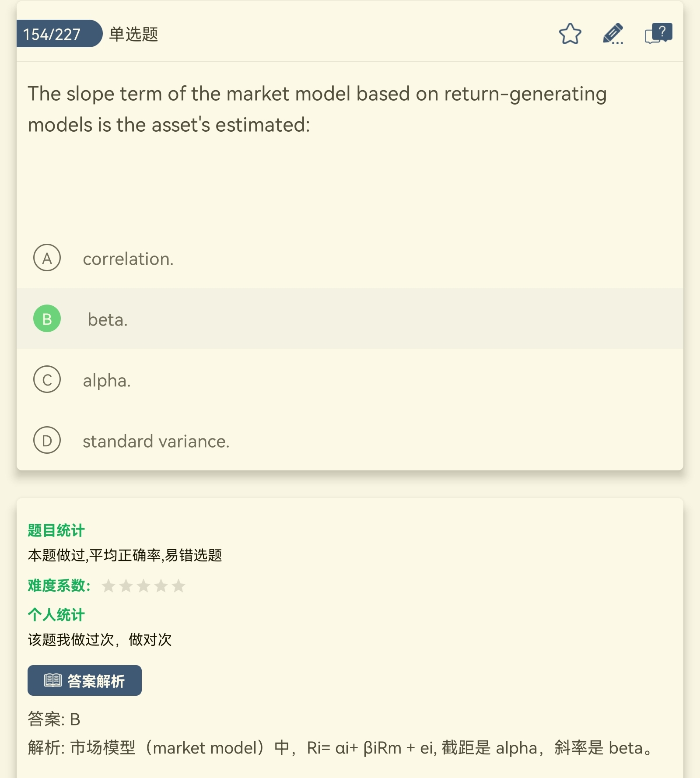Choose option C radio circle
Screen dimensions: 700x778
click(47, 379)
